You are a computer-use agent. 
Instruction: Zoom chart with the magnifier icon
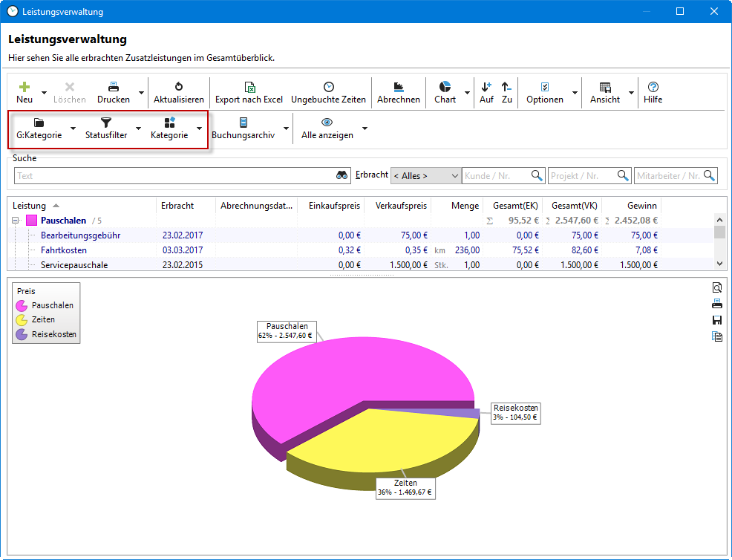716,288
